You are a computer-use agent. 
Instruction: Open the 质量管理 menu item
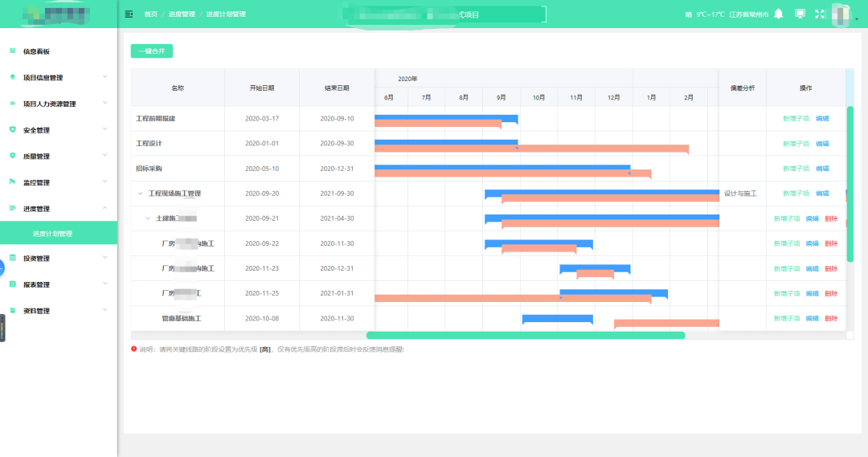59,156
